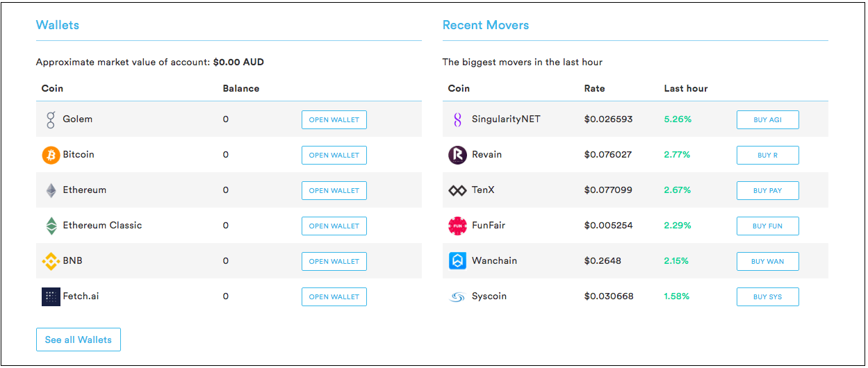Click the BUY PAY button
Image resolution: width=868 pixels, height=368 pixels.
(768, 190)
